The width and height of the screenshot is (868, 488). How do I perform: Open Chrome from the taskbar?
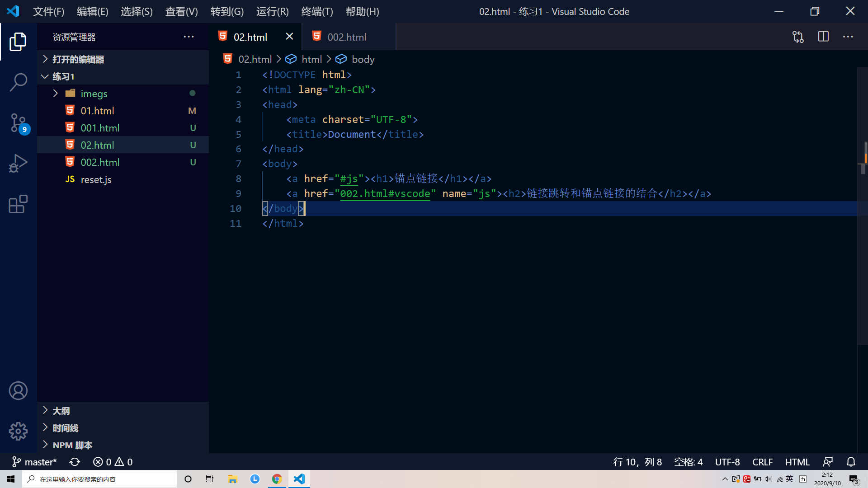pos(277,479)
